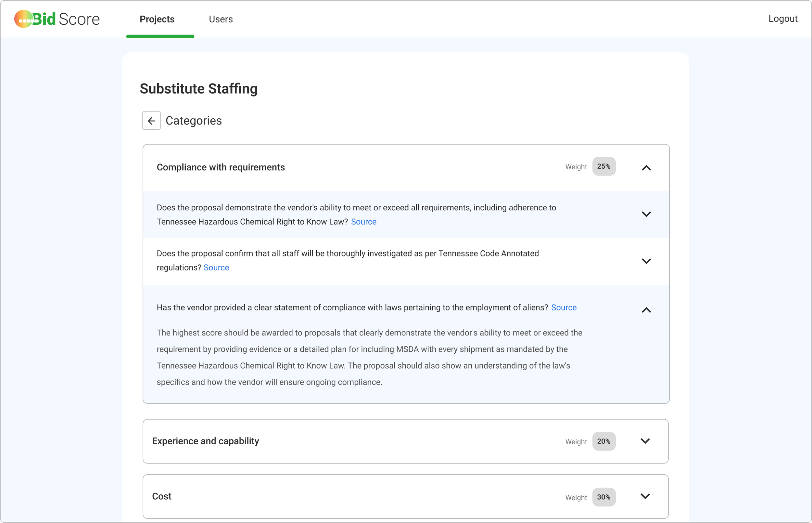Image resolution: width=812 pixels, height=523 pixels.
Task: Open Source link for Hazardous Chemical question
Action: [363, 222]
